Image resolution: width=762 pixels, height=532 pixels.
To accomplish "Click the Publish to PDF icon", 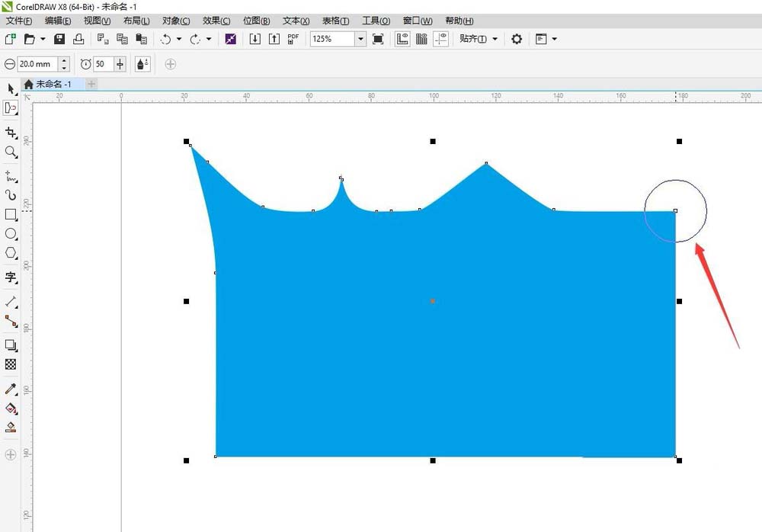I will coord(293,39).
